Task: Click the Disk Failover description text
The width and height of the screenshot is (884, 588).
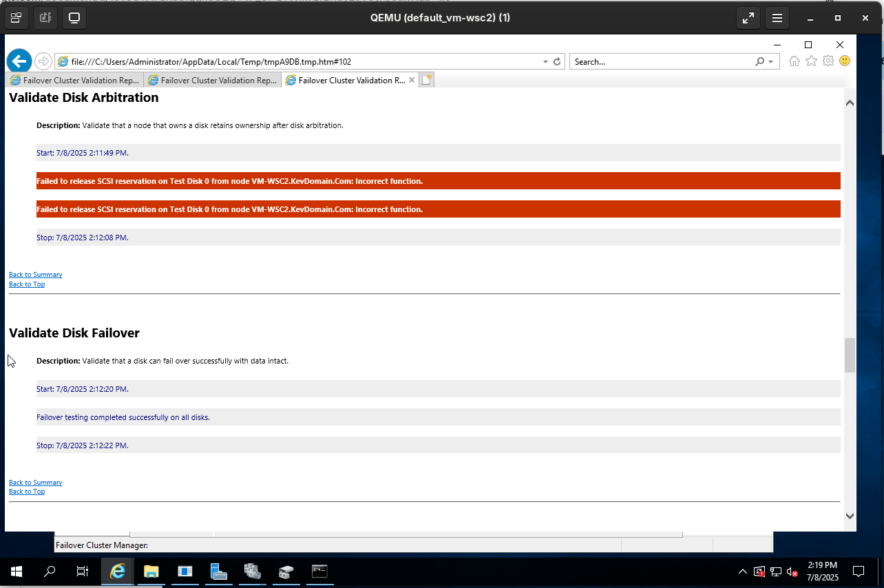Action: tap(162, 361)
